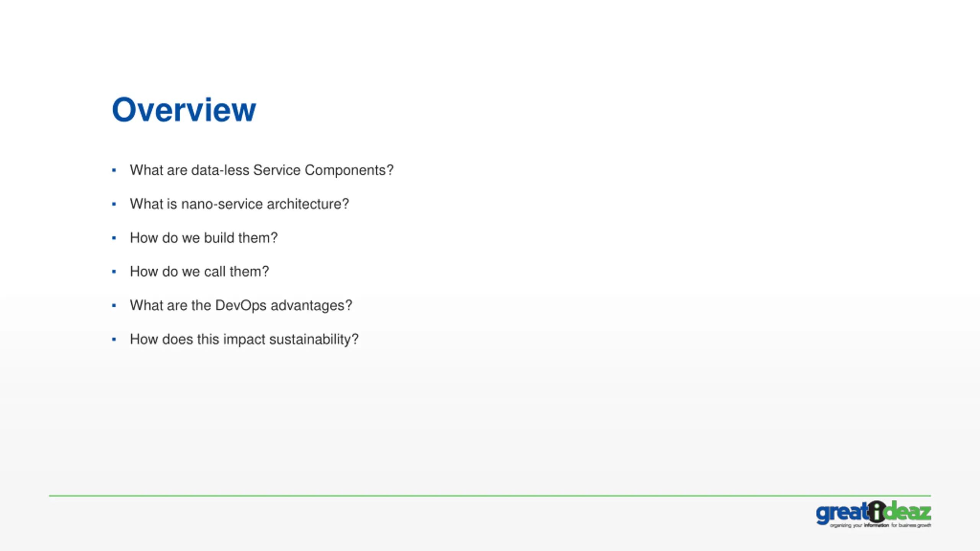Click the bullet marker before "How do we call them?"
Screen dimensions: 980x551
[x=114, y=272]
